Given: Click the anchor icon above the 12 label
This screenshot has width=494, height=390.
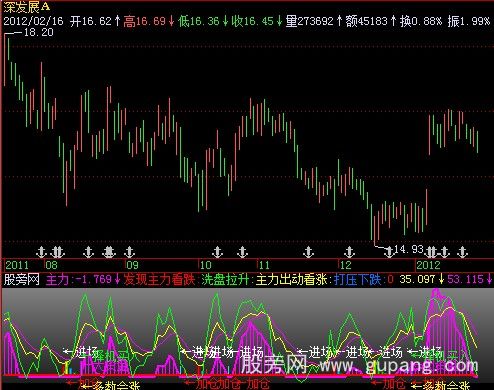Looking at the screenshot, I should (x=349, y=252).
